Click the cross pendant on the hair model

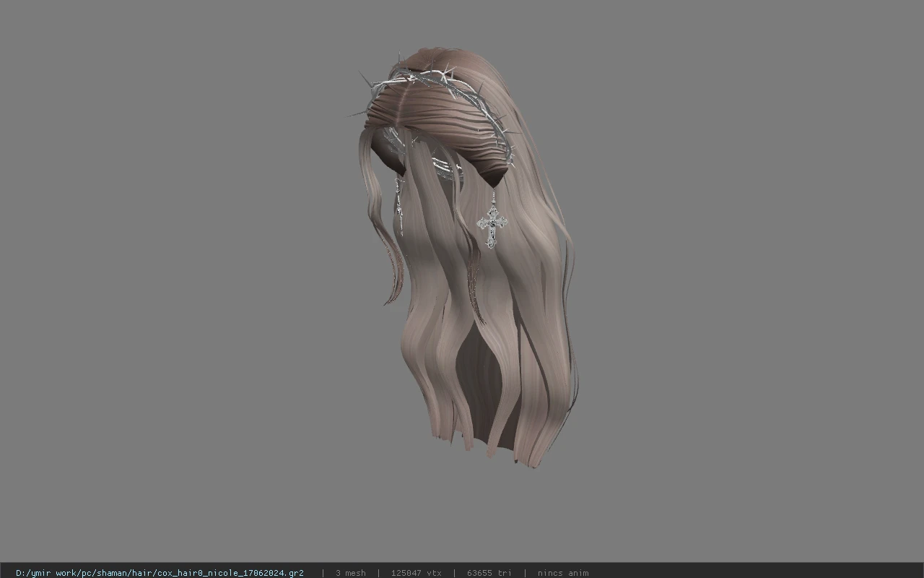click(492, 226)
